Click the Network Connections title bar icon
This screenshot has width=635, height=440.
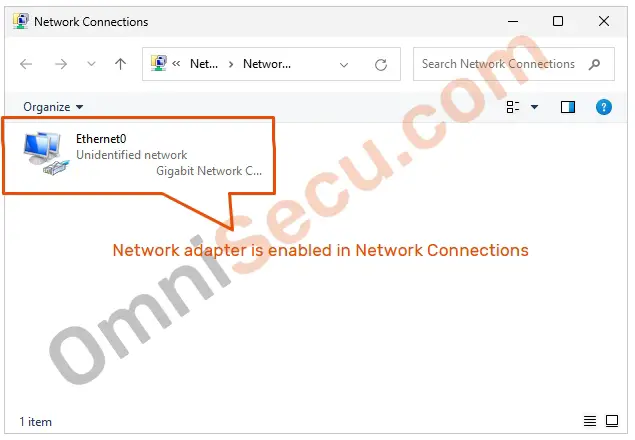click(21, 21)
